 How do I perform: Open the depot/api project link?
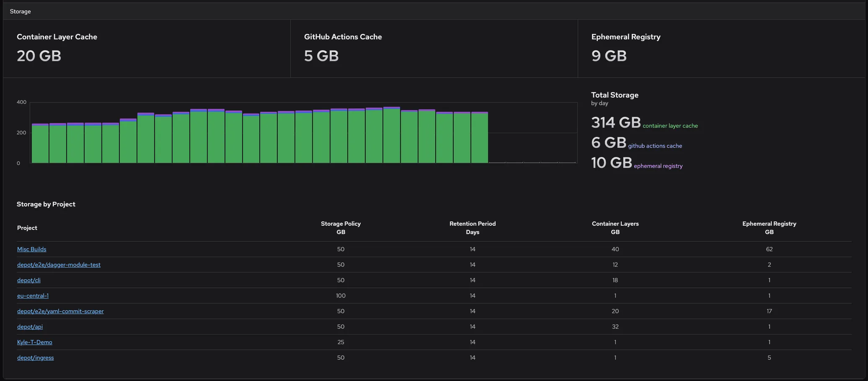(x=30, y=327)
